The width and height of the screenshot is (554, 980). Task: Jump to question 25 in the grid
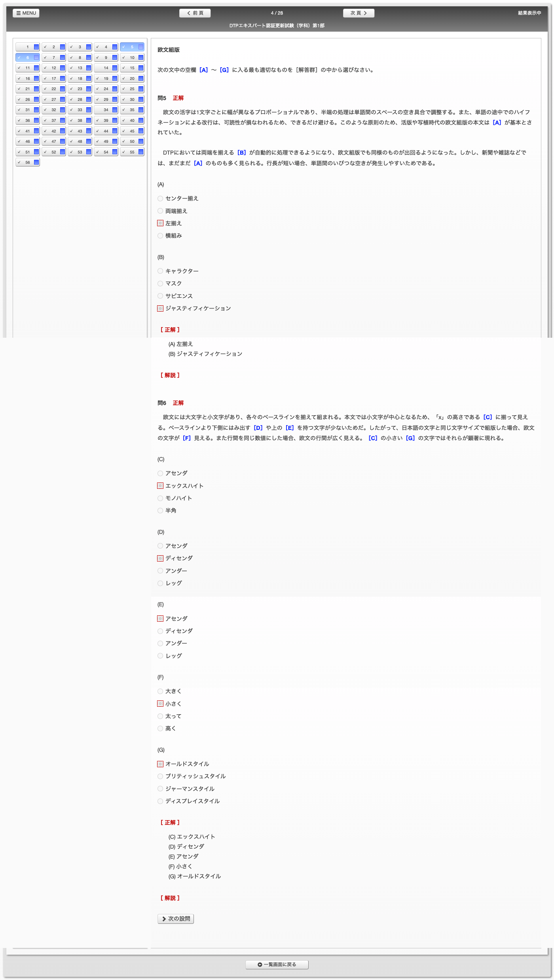click(x=132, y=89)
